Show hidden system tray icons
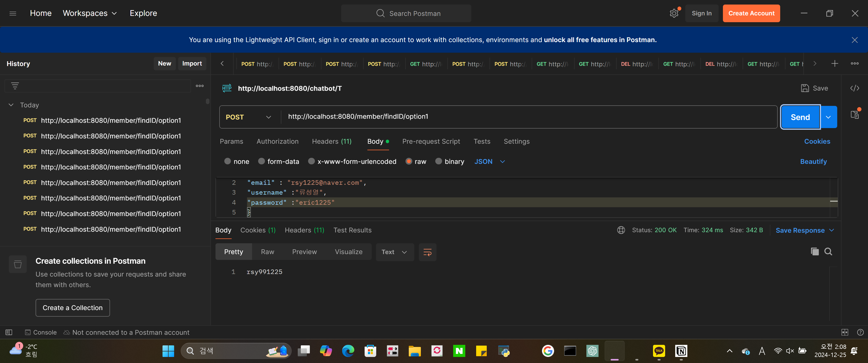The image size is (868, 363). tap(729, 351)
